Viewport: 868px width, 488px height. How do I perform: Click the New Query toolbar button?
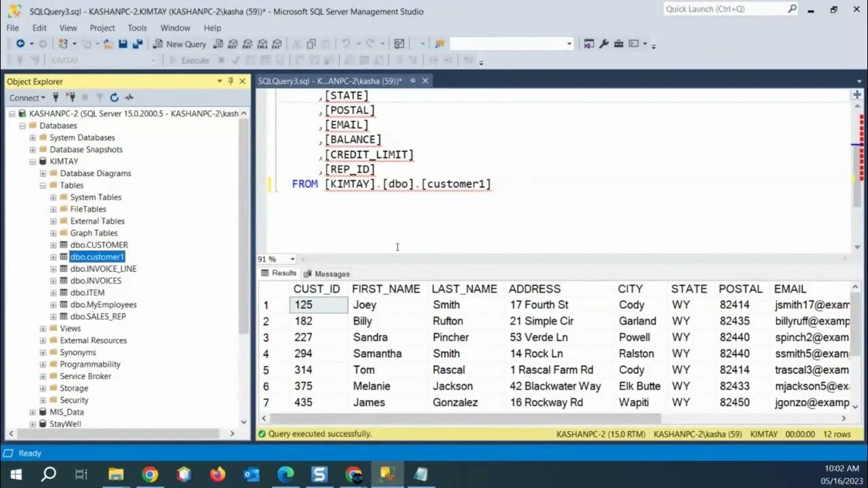point(180,44)
